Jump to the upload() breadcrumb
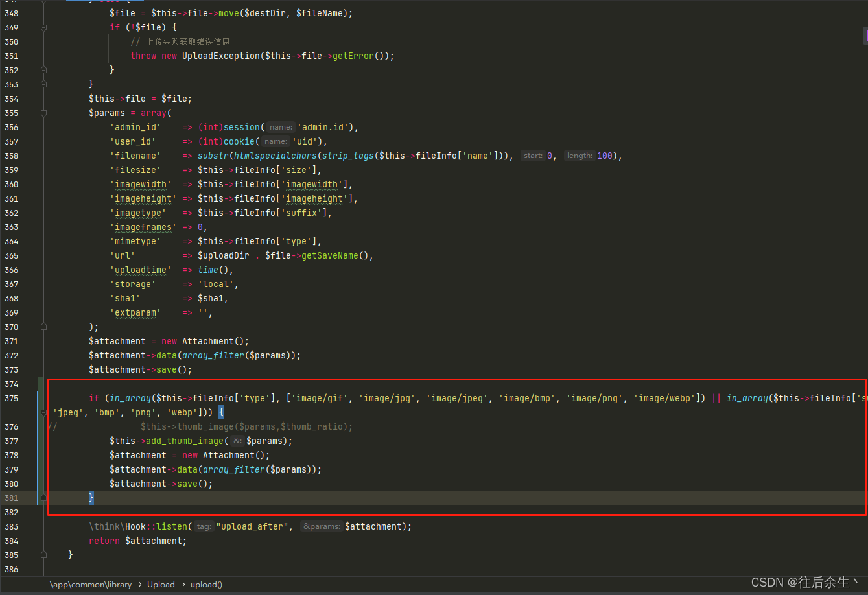Screen dimensions: 868x595 (206, 584)
